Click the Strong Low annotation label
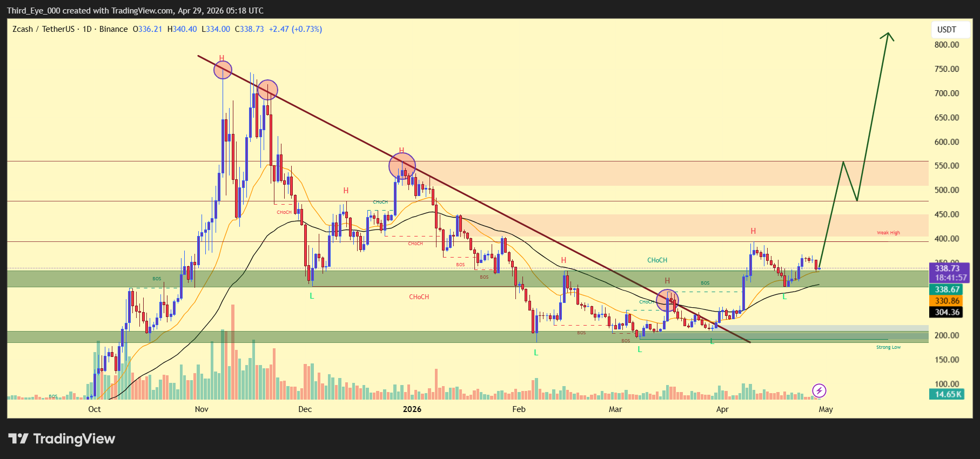Viewport: 980px width, 459px height. [x=888, y=347]
